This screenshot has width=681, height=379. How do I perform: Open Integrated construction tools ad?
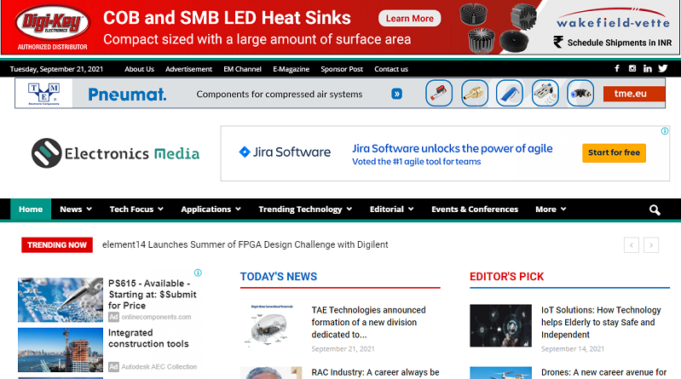coord(148,338)
